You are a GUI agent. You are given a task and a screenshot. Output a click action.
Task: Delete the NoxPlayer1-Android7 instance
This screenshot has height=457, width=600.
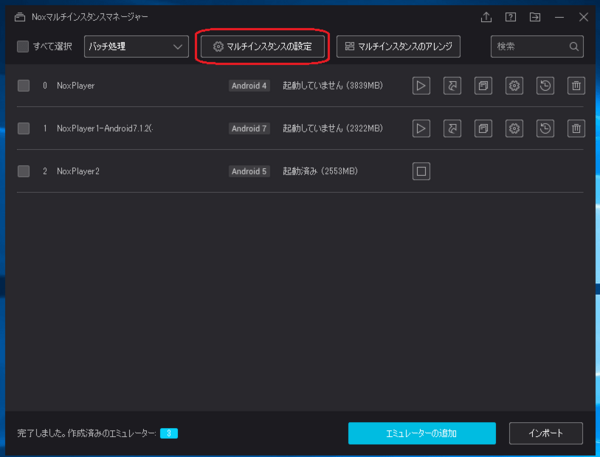click(576, 128)
